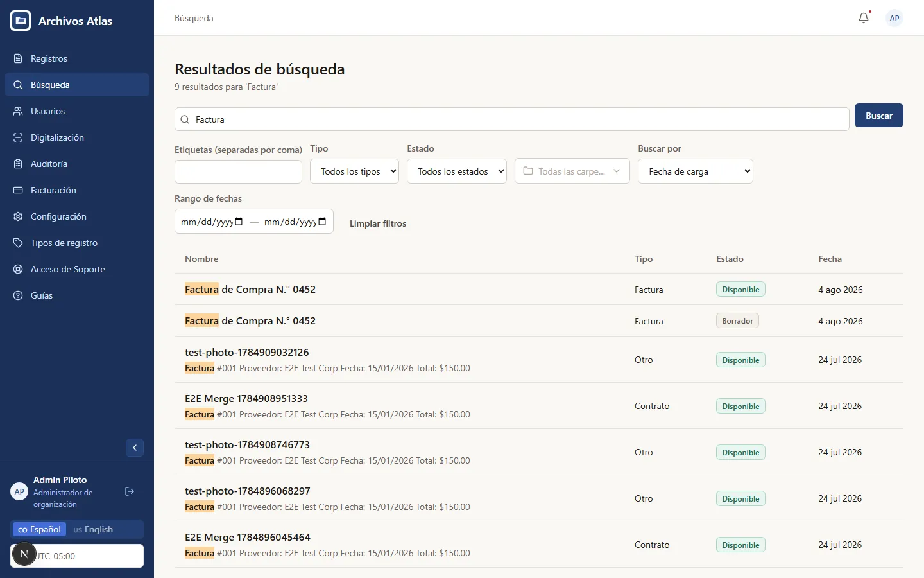Click the Archivos Atlas logo icon

(x=21, y=21)
